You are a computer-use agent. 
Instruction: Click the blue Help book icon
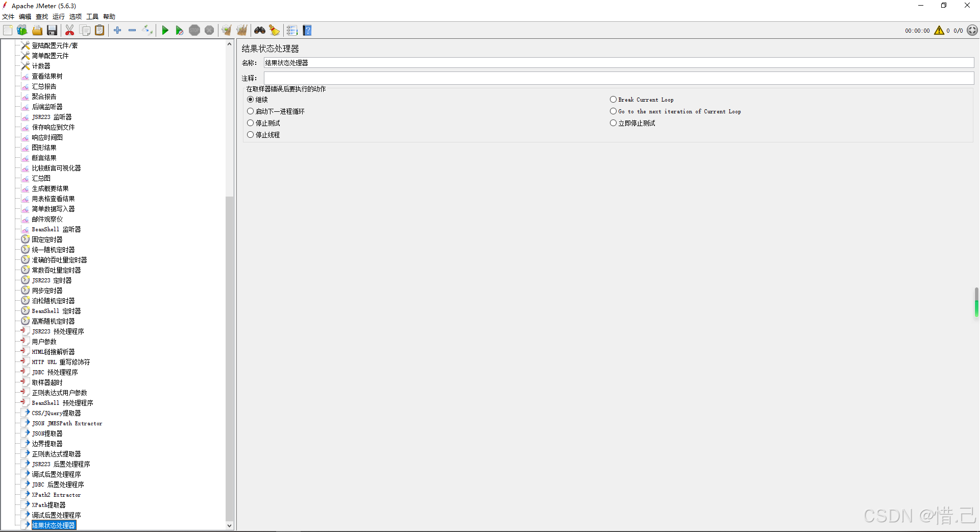pos(307,31)
